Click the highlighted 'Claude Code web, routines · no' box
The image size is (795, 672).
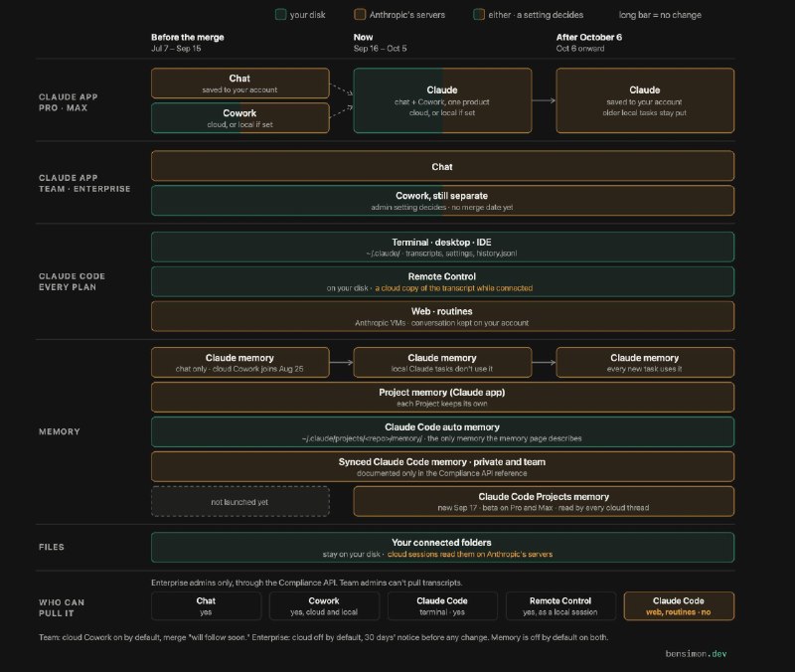679,606
